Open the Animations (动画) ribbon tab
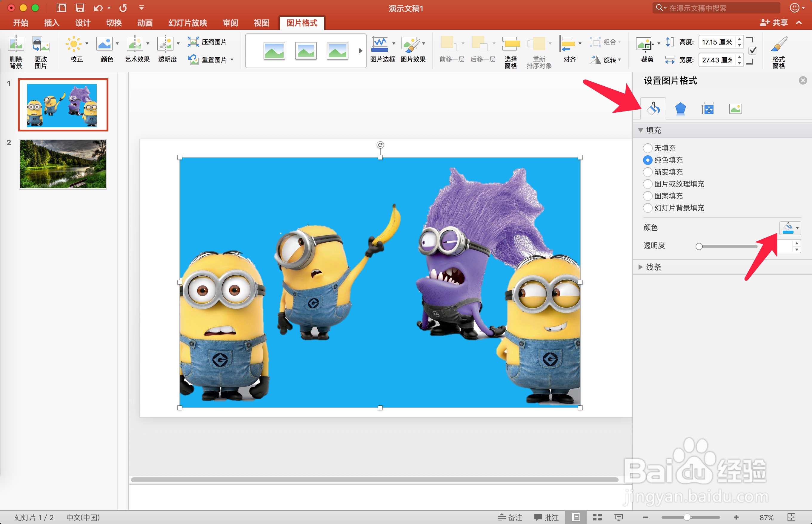This screenshot has height=524, width=812. pyautogui.click(x=145, y=23)
